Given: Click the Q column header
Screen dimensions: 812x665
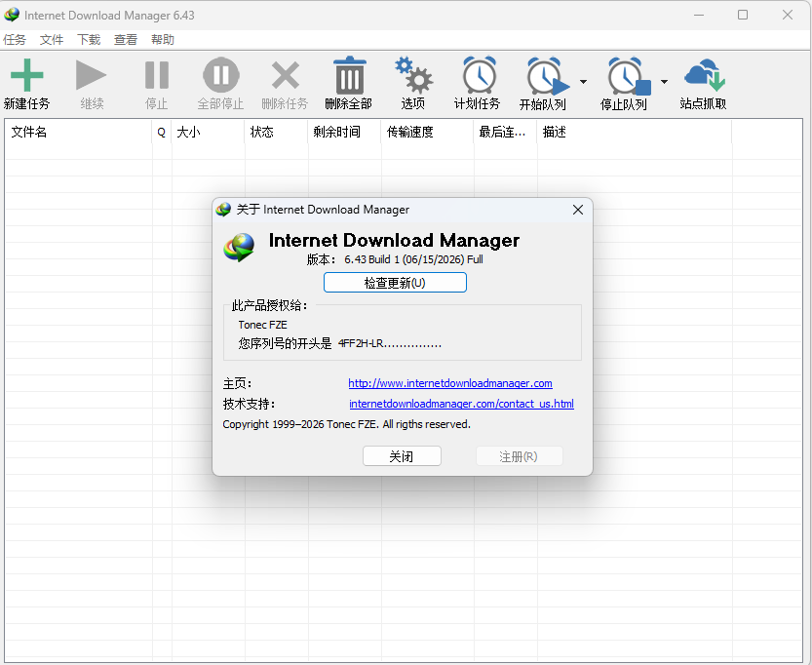Looking at the screenshot, I should click(162, 132).
